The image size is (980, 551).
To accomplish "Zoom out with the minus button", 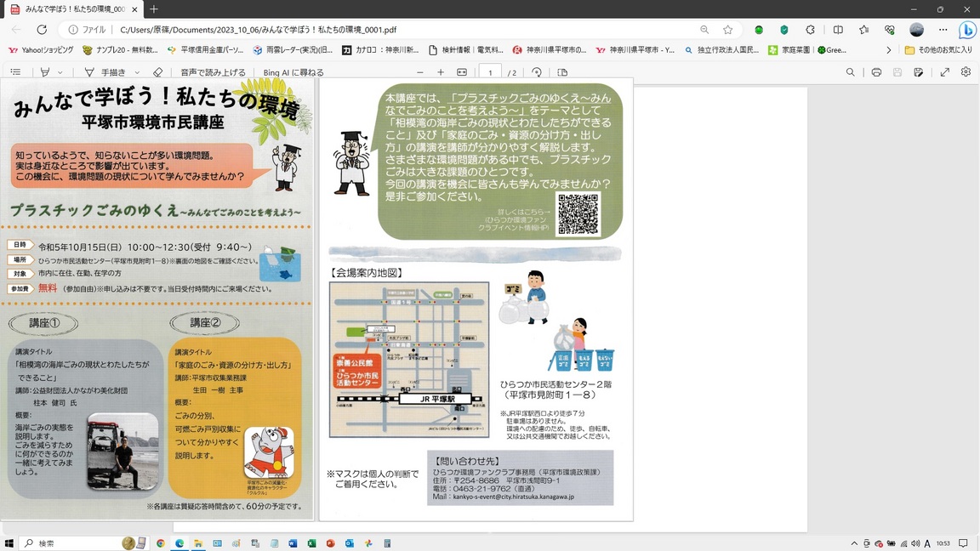I will (x=419, y=72).
